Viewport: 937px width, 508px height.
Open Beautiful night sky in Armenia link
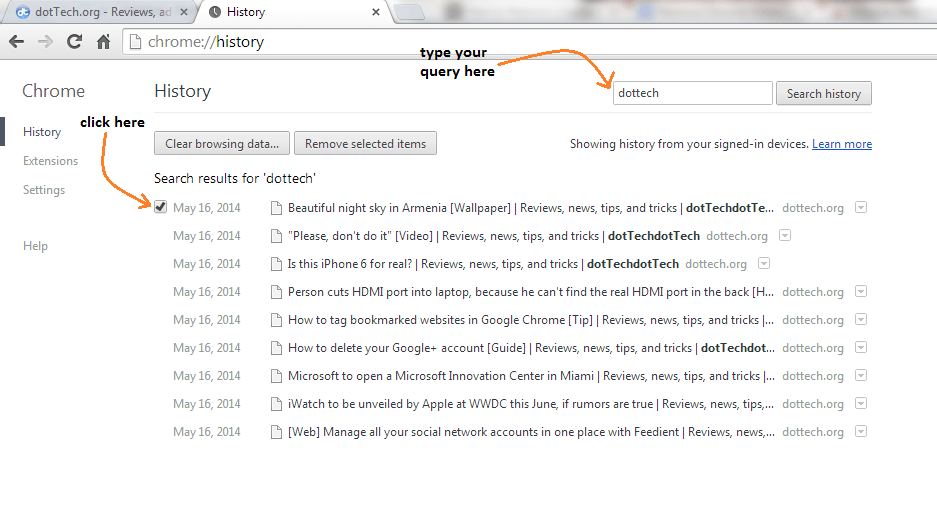point(531,208)
